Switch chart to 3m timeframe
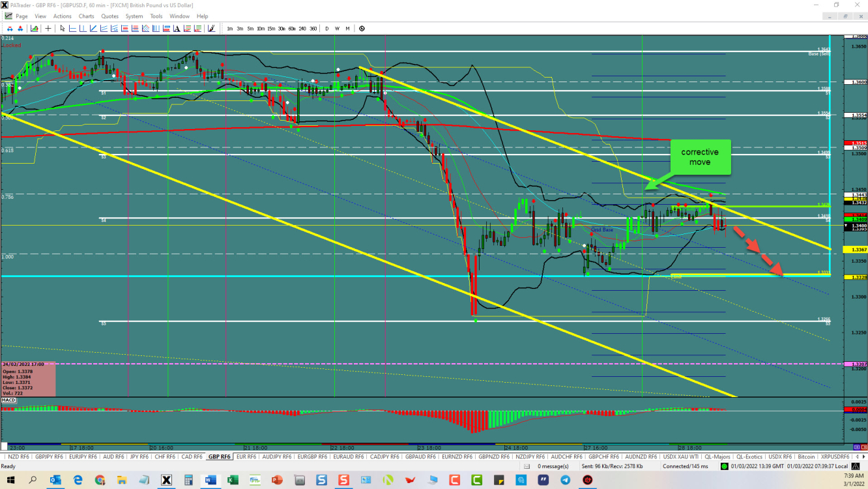The image size is (868, 489). pos(240,29)
